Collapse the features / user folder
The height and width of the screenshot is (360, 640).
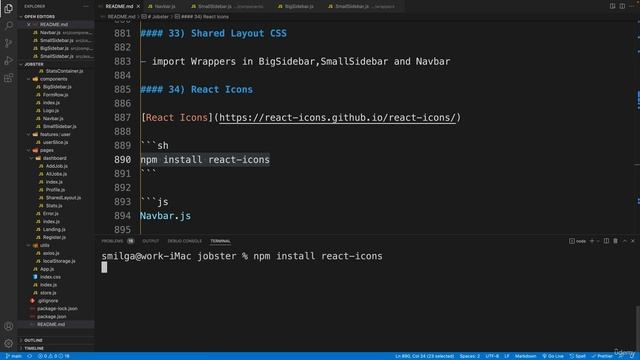coord(55,134)
